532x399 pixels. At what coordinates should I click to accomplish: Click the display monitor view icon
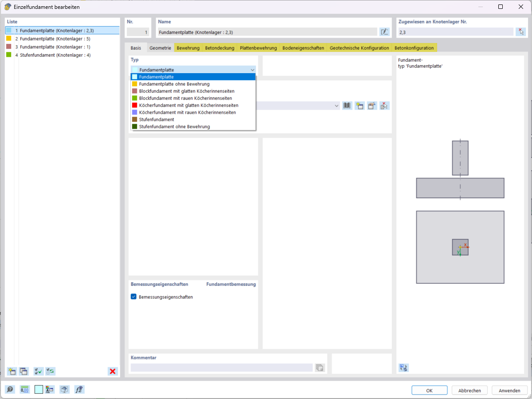click(x=65, y=390)
